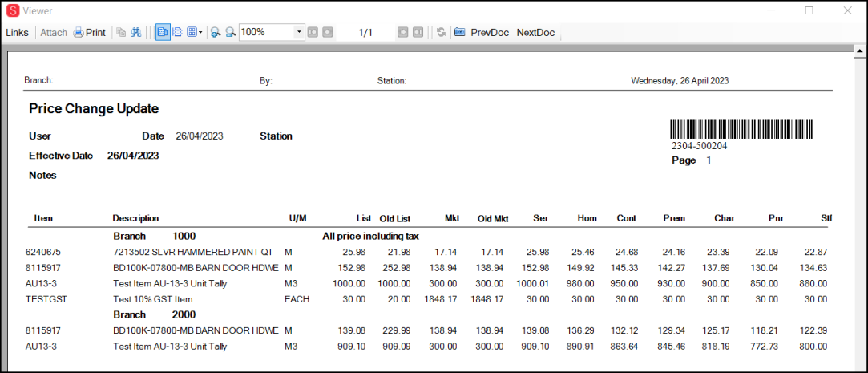The height and width of the screenshot is (373, 868).
Task: Click description 7213502 SLVR HAMMERED PAINT QT
Action: pos(192,252)
